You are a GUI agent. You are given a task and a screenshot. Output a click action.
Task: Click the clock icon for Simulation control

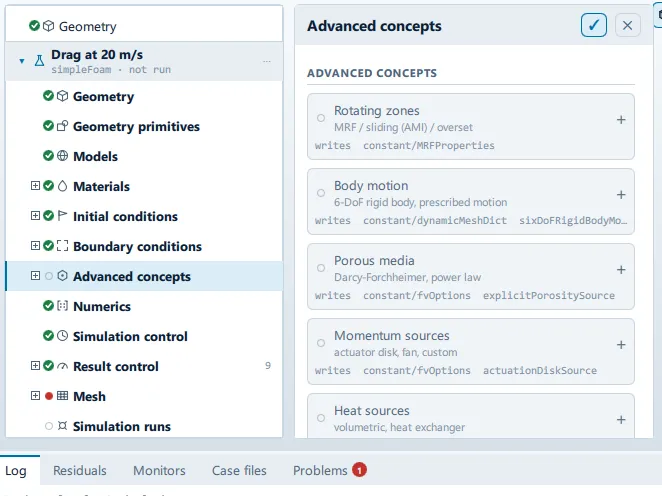point(62,336)
